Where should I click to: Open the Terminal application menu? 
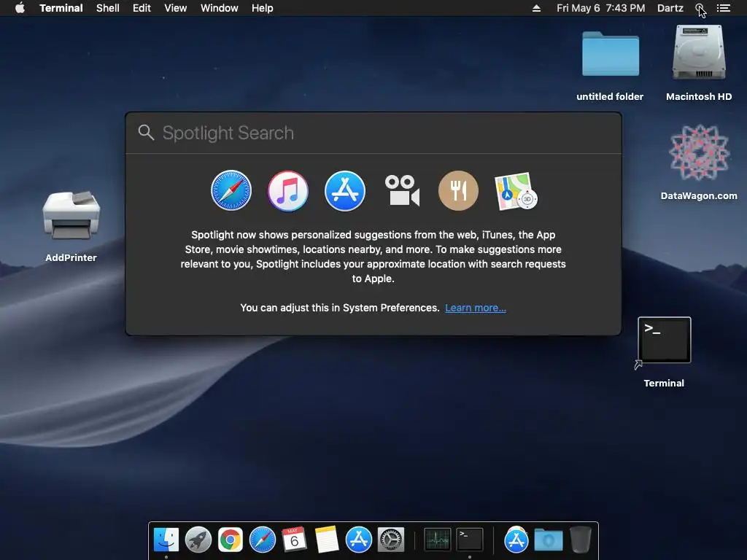click(61, 8)
